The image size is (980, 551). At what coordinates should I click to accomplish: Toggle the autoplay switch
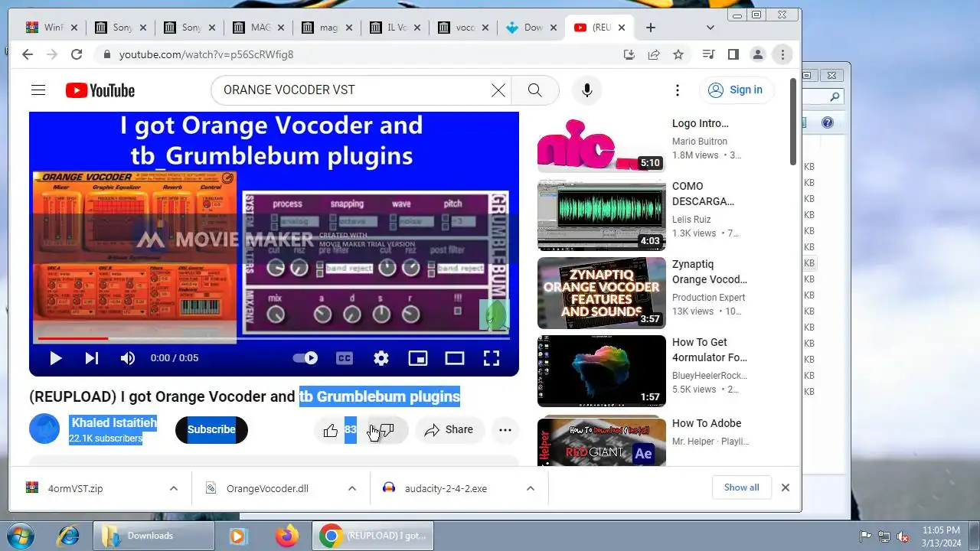(x=305, y=358)
